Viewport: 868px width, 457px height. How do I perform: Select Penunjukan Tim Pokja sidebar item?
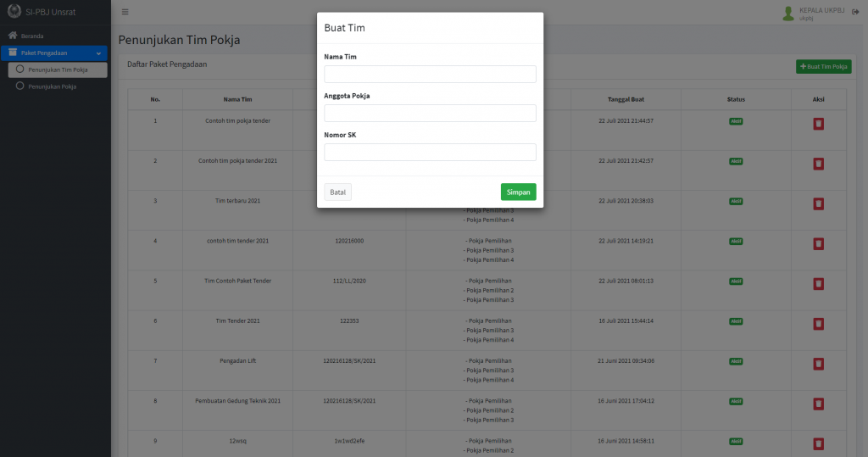[x=57, y=70]
